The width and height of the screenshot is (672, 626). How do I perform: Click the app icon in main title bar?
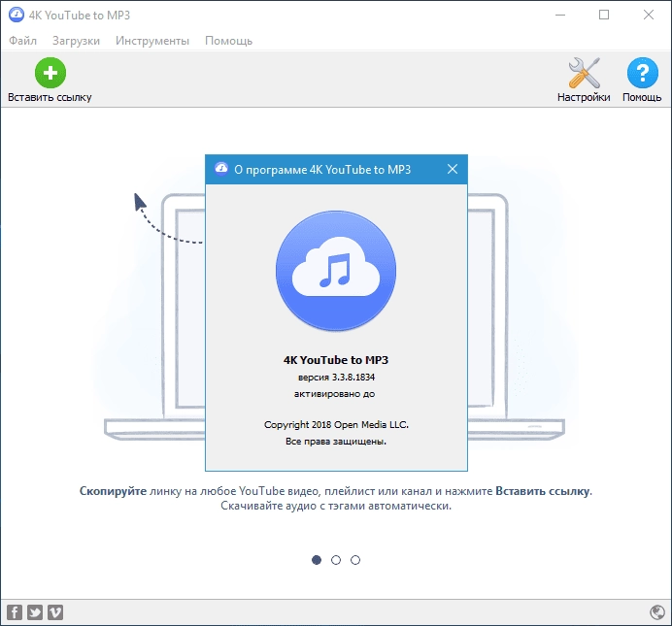(17, 15)
